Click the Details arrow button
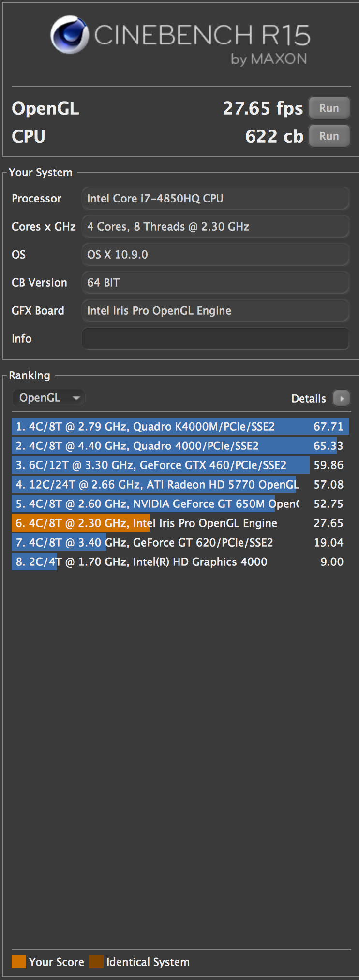This screenshot has height=980, width=359. pos(342,399)
